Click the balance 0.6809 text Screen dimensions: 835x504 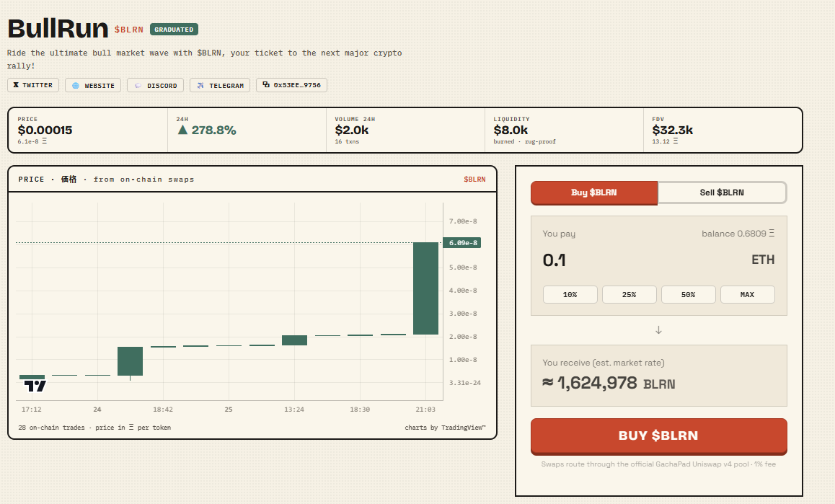point(738,234)
